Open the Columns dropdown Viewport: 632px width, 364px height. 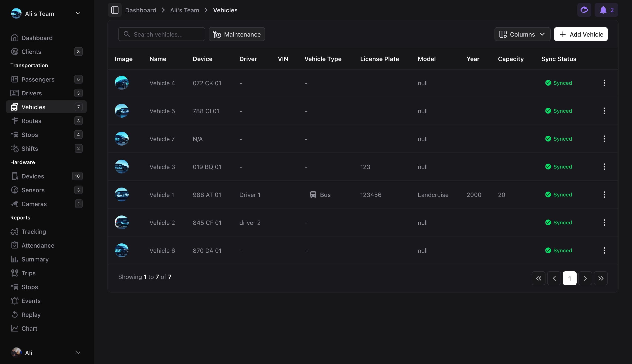point(522,34)
